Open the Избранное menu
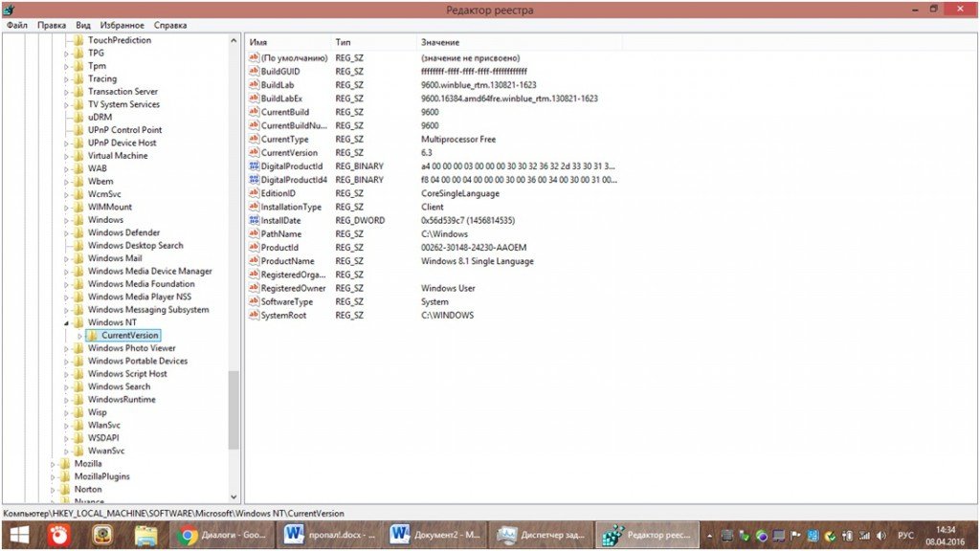This screenshot has width=980, height=551. (x=122, y=25)
